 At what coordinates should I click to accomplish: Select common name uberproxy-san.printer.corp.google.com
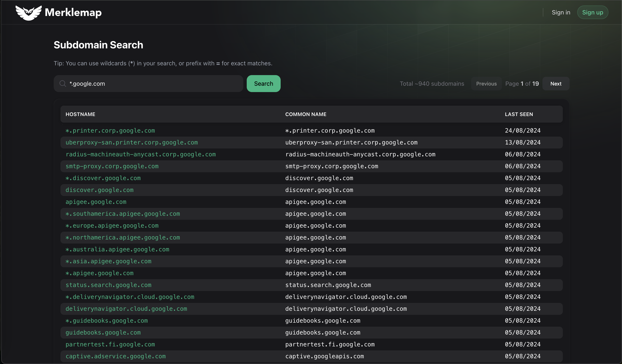click(x=351, y=142)
